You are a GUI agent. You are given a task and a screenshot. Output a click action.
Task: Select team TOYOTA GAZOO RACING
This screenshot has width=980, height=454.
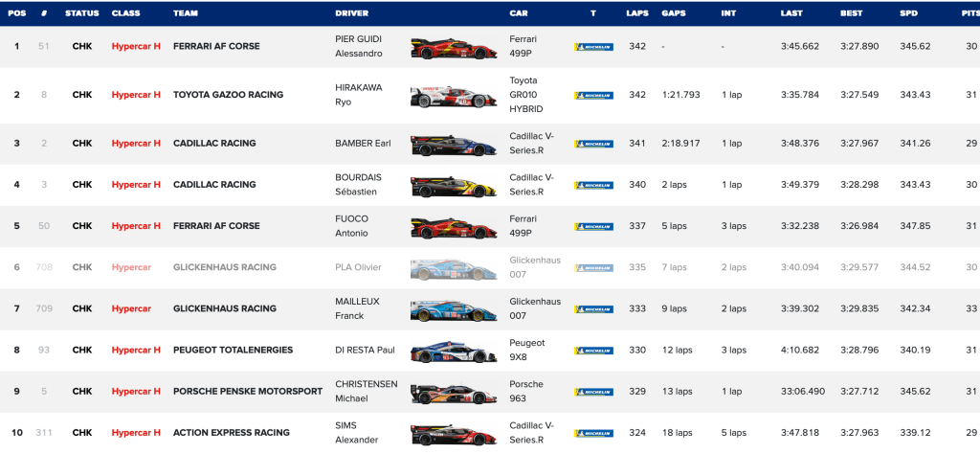click(x=228, y=95)
